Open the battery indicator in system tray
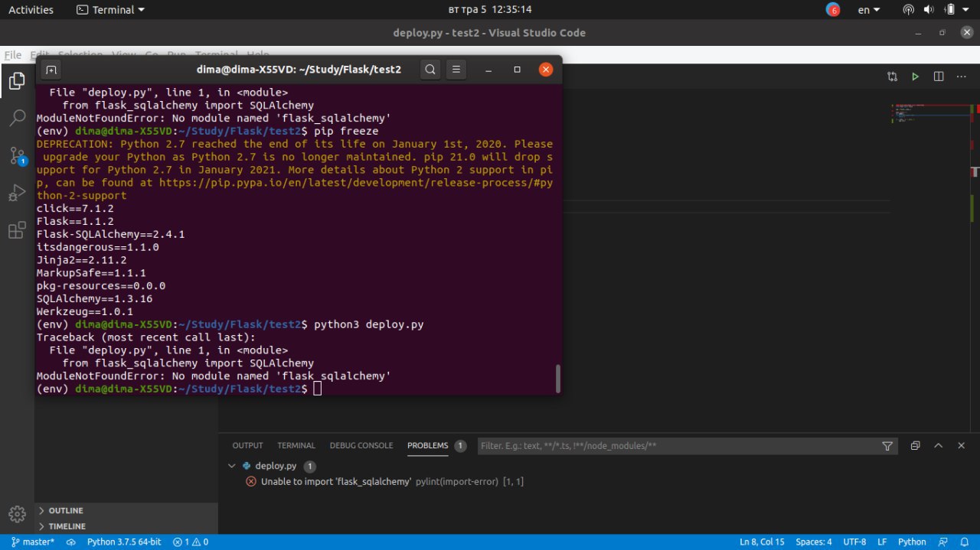Image resolution: width=980 pixels, height=550 pixels. pos(949,10)
